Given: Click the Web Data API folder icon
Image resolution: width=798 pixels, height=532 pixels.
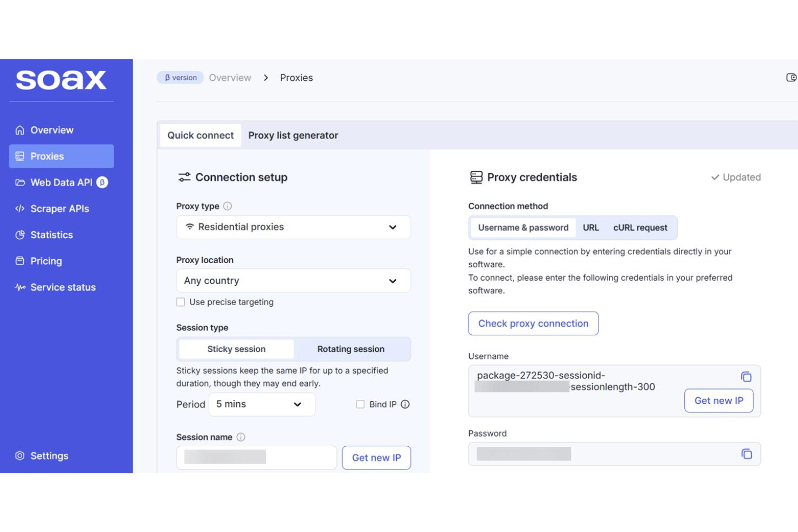Looking at the screenshot, I should (20, 183).
